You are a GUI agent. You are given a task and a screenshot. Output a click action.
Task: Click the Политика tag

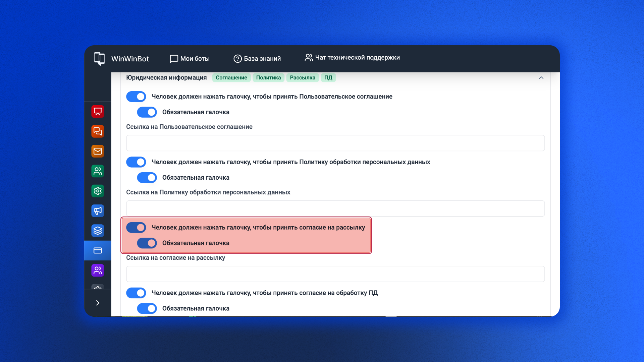pos(268,78)
